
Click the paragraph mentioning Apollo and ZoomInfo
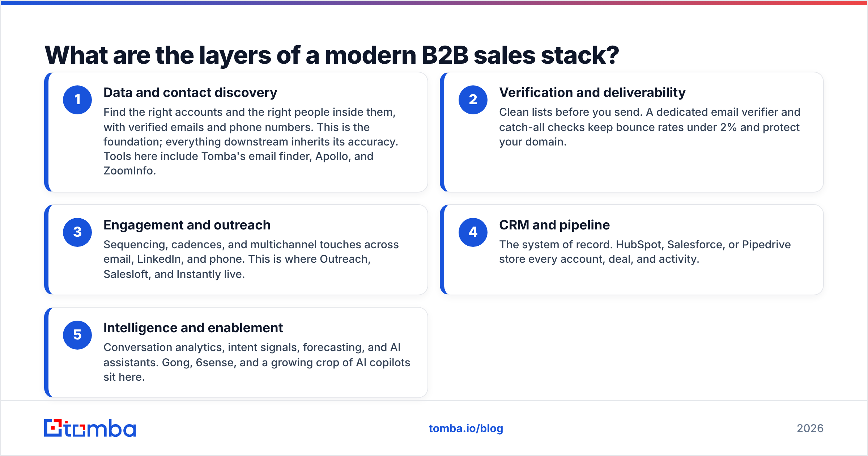coord(251,142)
